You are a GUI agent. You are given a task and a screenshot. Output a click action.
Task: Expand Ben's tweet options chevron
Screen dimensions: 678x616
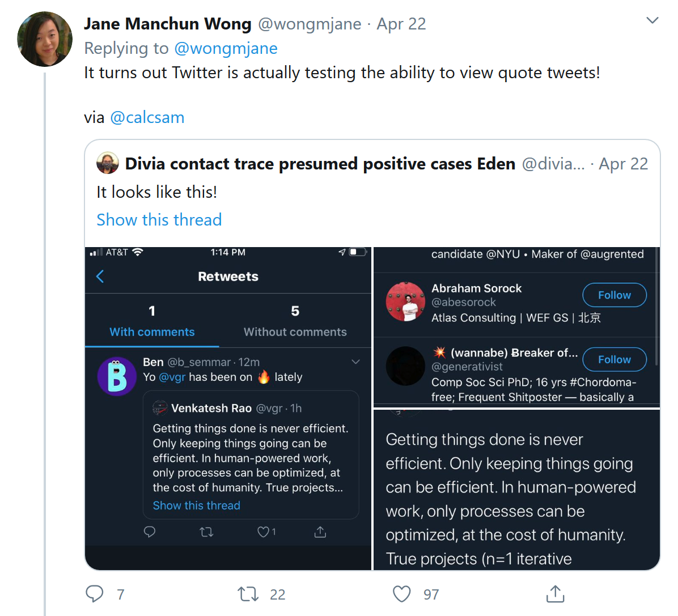coord(355,362)
